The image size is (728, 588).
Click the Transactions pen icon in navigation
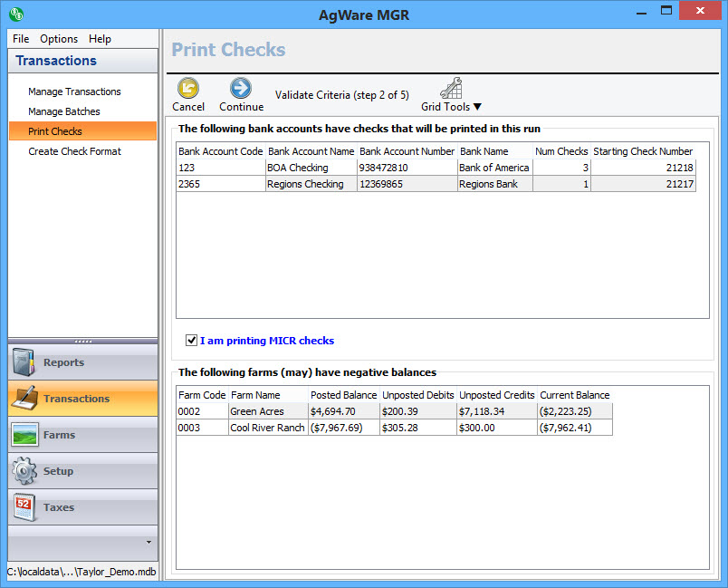pos(24,399)
